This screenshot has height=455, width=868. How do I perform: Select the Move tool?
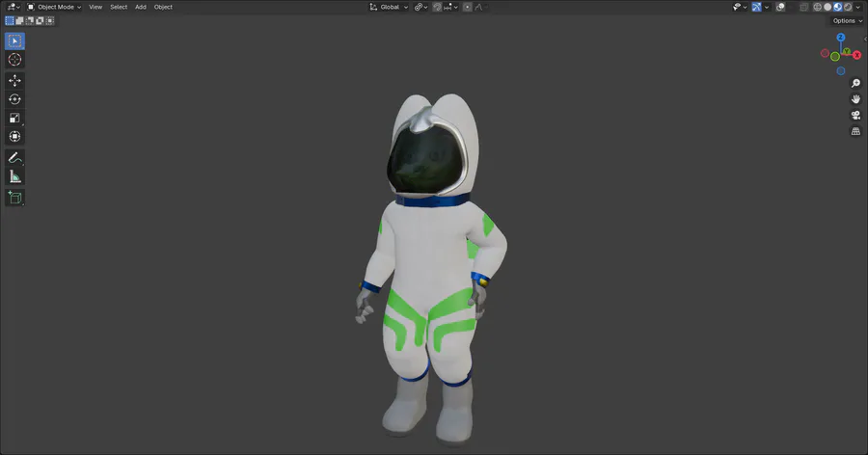click(14, 81)
